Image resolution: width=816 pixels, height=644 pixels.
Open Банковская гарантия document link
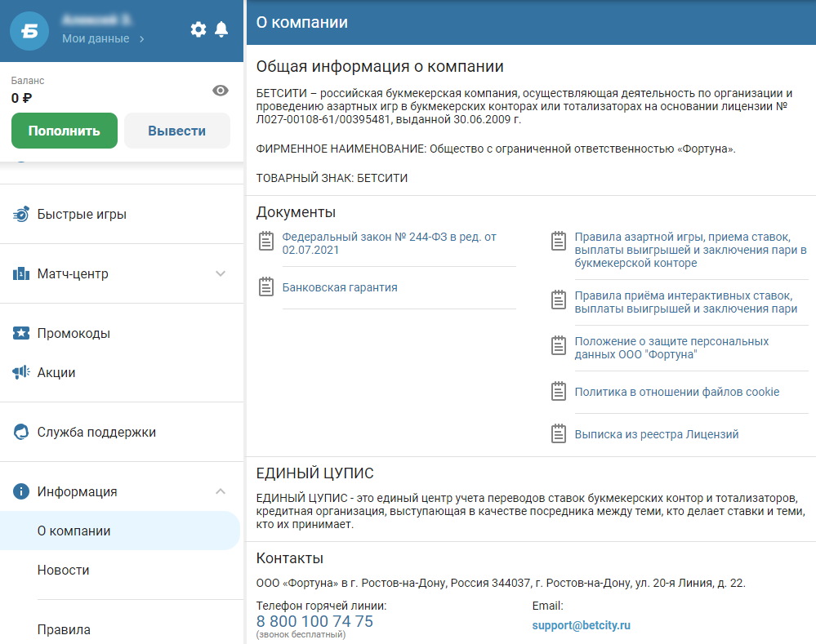(x=340, y=287)
